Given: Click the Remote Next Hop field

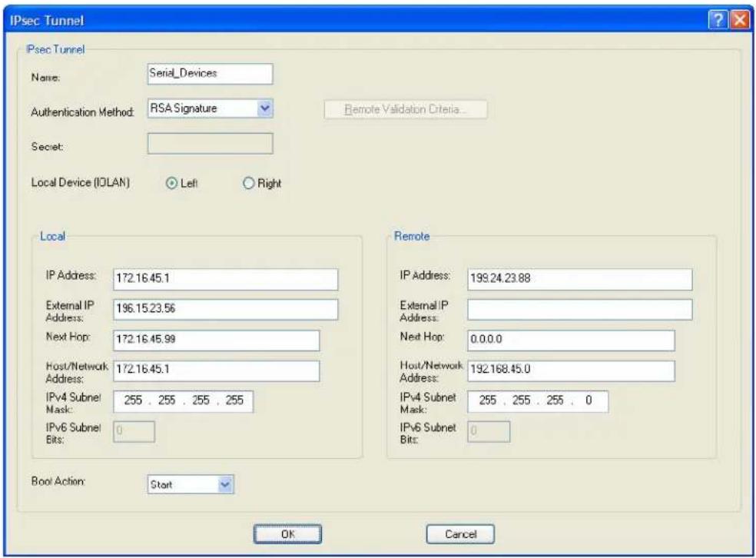Looking at the screenshot, I should point(571,340).
